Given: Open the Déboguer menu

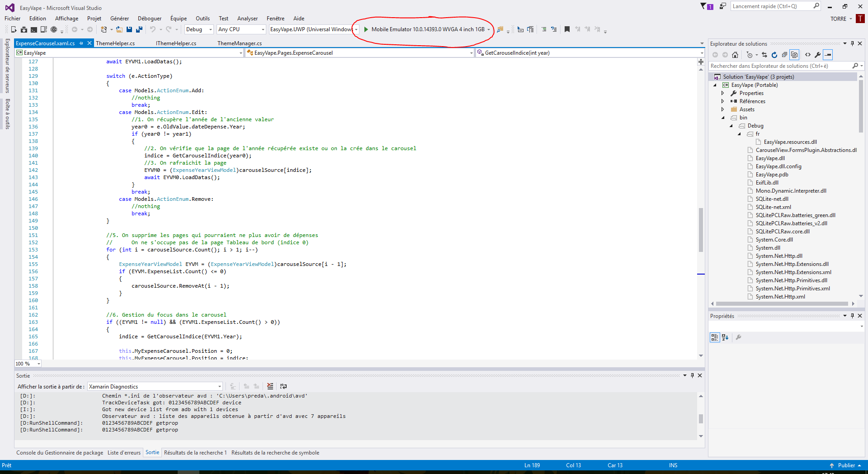Looking at the screenshot, I should click(x=149, y=19).
